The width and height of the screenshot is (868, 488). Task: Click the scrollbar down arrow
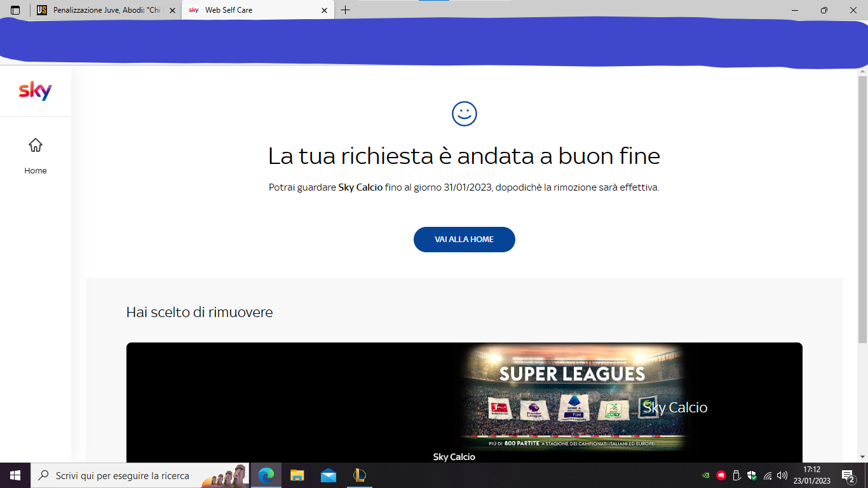pos(862,457)
